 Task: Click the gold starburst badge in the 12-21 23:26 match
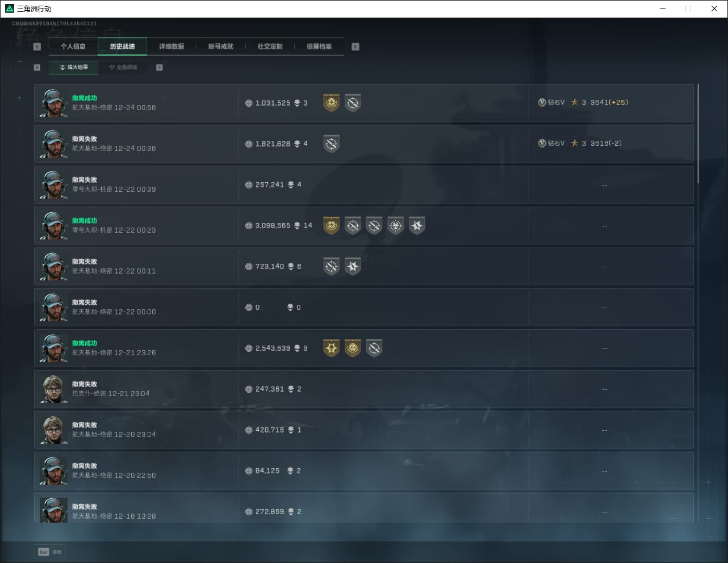(331, 348)
